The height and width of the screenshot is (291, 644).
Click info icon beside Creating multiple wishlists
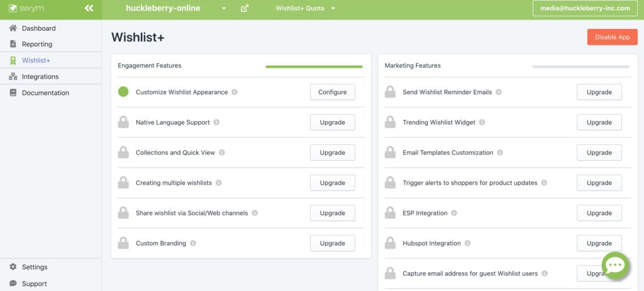pyautogui.click(x=218, y=183)
